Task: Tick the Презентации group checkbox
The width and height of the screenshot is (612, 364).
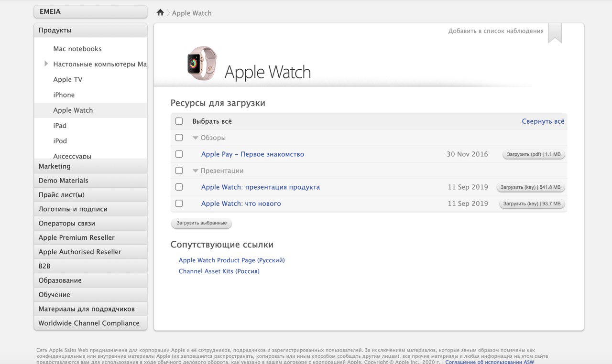Action: point(179,171)
